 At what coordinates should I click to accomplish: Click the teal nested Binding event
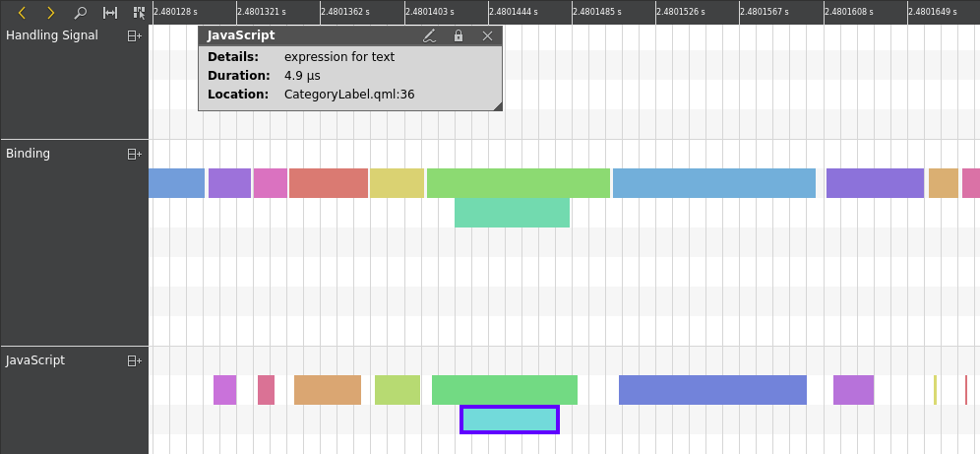512,213
